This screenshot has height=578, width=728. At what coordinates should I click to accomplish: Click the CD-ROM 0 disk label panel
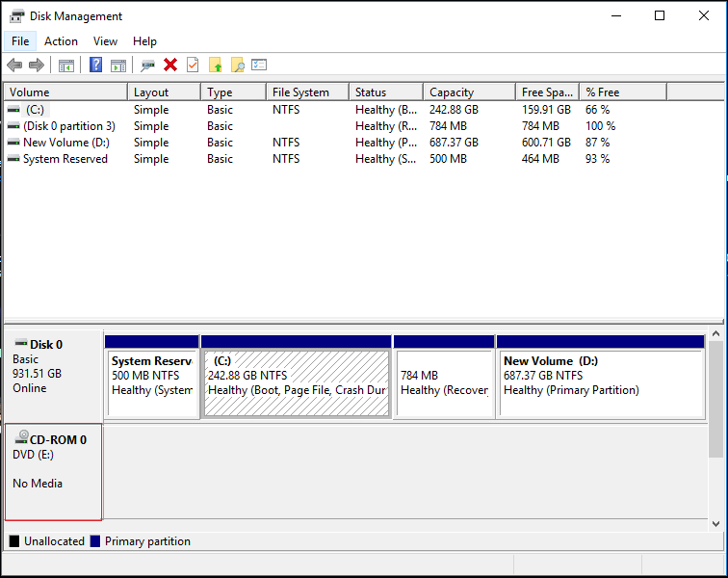53,471
